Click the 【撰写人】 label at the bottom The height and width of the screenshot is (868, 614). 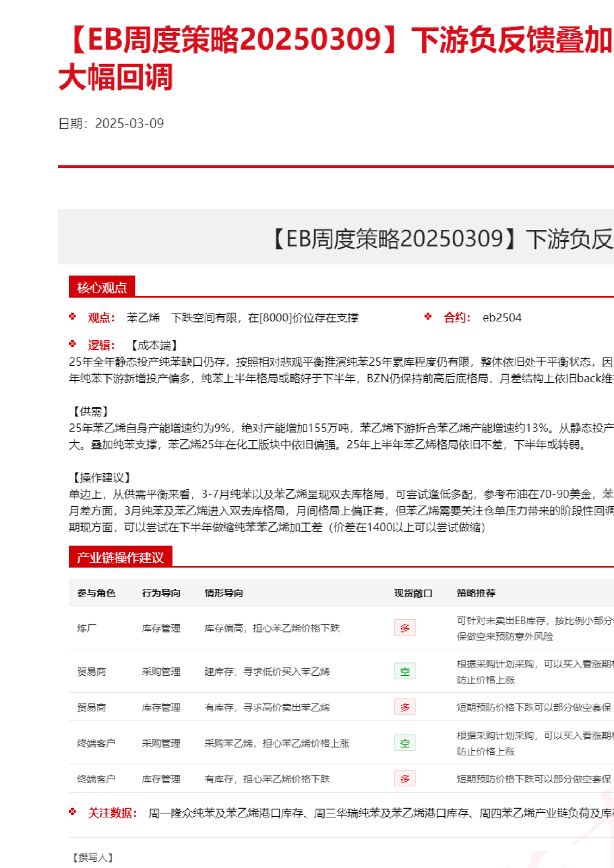(93, 858)
